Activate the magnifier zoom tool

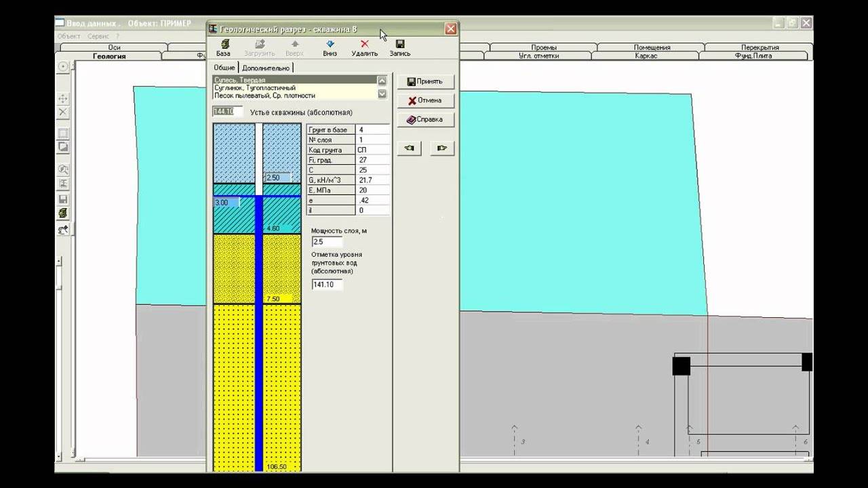(63, 169)
